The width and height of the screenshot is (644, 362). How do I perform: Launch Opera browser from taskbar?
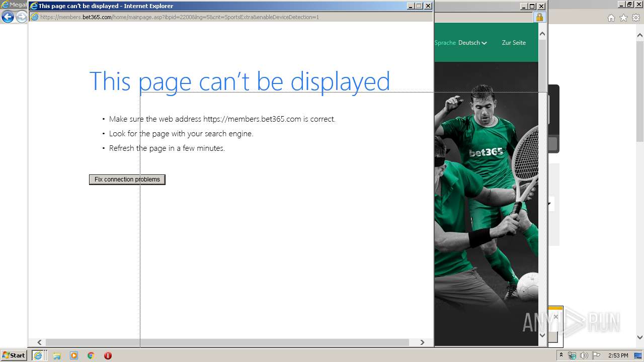click(108, 355)
